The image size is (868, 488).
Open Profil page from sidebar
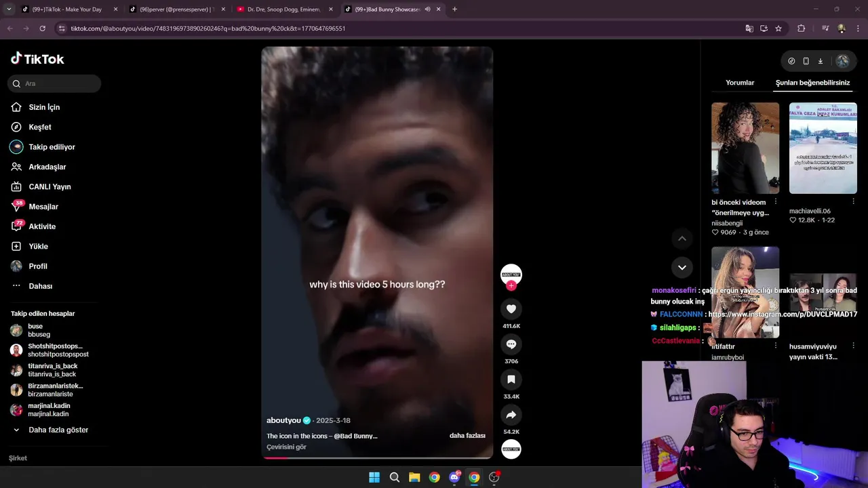point(38,266)
